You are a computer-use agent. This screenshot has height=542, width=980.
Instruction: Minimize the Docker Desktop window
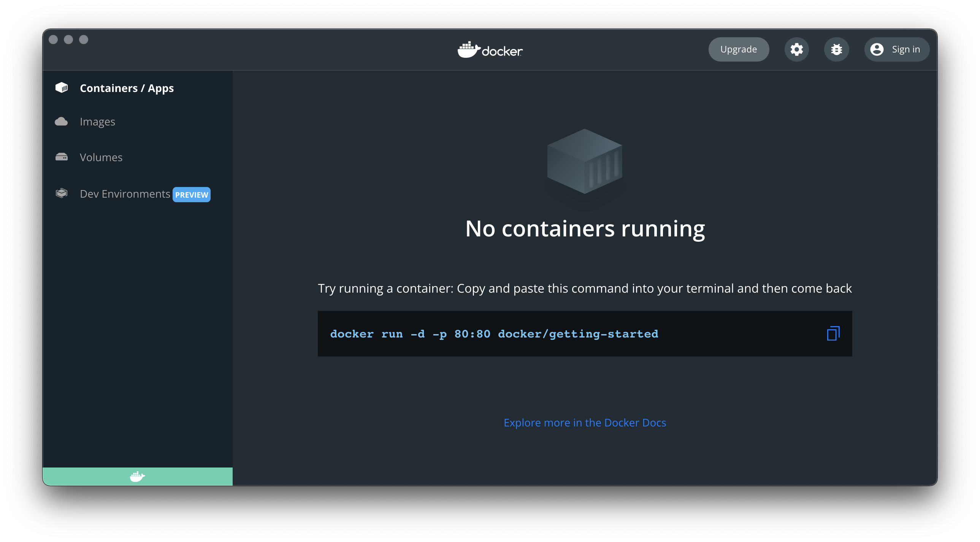coord(68,40)
